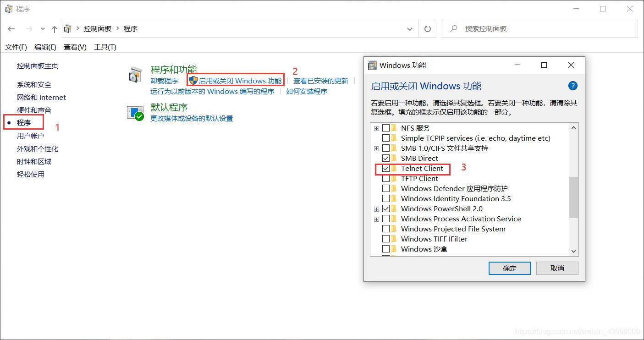The height and width of the screenshot is (340, 644).
Task: Open 查看已安装的更新 link
Action: 321,81
